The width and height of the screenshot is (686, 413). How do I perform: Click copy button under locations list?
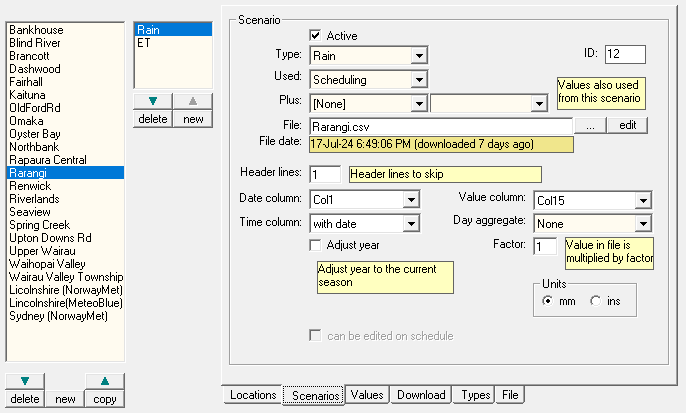(105, 399)
